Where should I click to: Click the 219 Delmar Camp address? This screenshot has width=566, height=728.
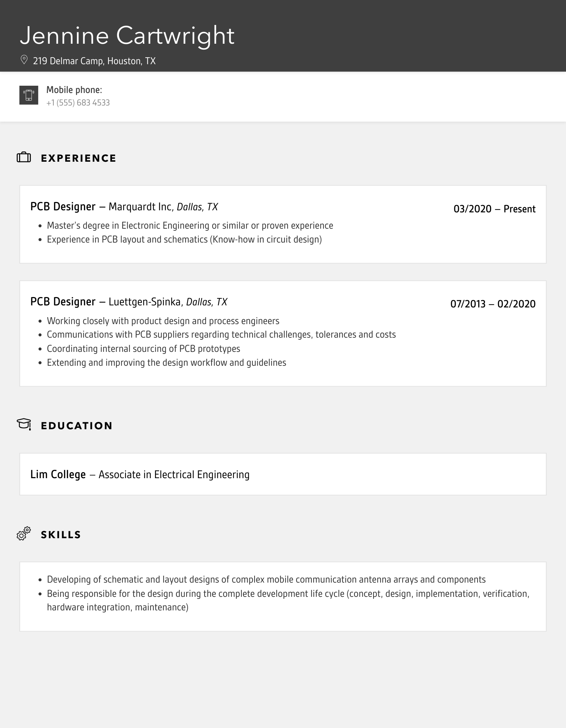click(94, 61)
